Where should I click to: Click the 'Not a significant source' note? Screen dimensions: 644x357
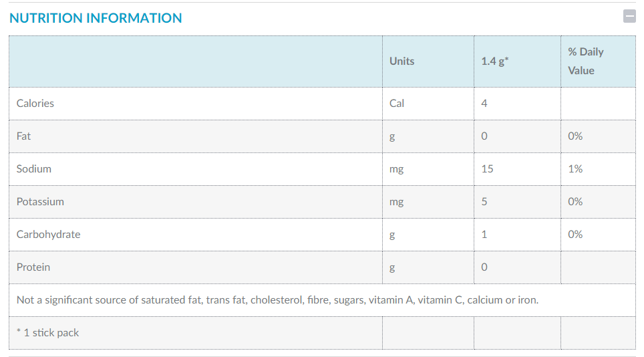[x=277, y=300]
